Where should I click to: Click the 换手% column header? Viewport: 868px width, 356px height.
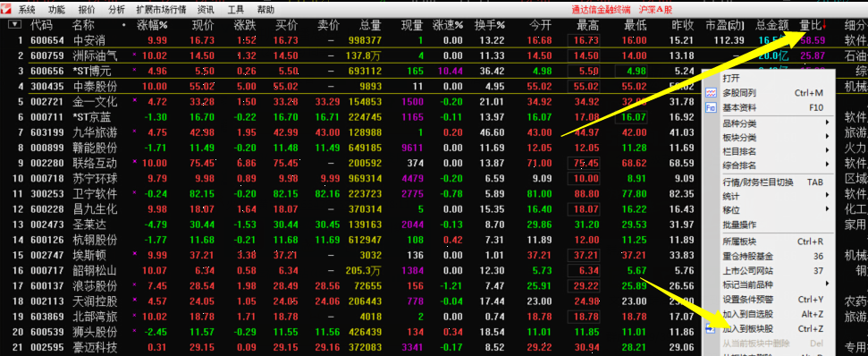490,25
